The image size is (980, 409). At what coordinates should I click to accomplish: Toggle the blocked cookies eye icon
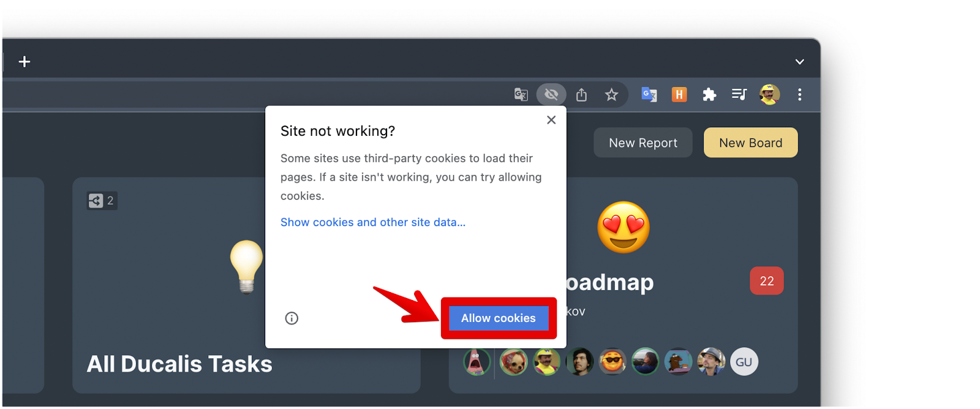point(551,94)
